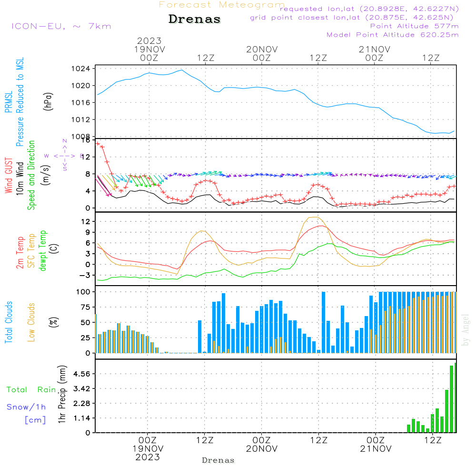Click the '2.28' precipitation axis value
This screenshot has height=476, width=476.
click(82, 403)
